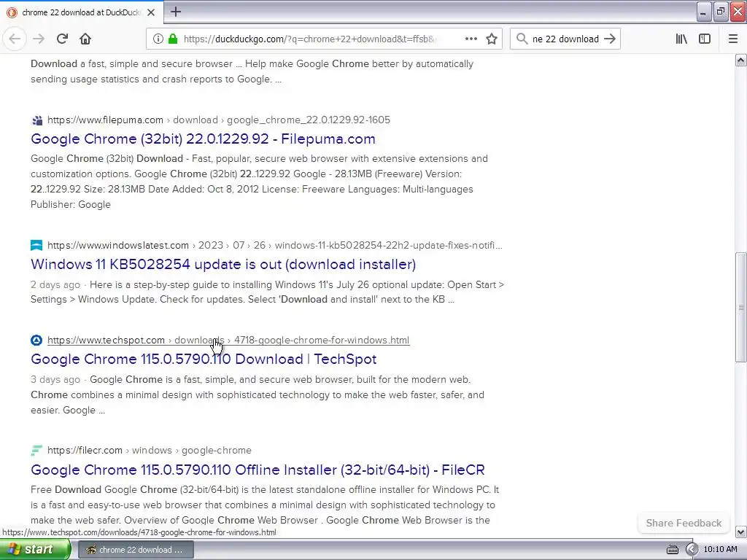747x560 pixels.
Task: Click the on-screen keyboard tray icon
Action: 672,550
